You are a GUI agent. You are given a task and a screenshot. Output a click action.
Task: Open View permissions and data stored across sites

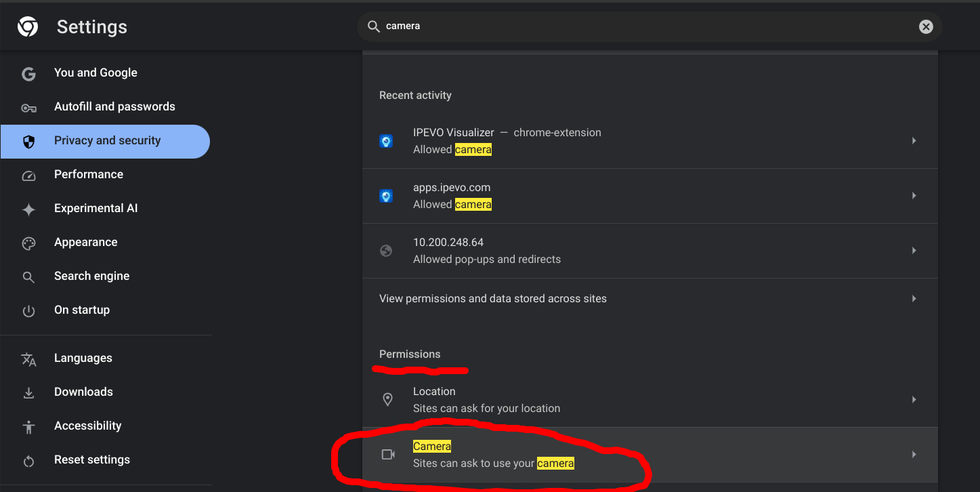click(493, 299)
